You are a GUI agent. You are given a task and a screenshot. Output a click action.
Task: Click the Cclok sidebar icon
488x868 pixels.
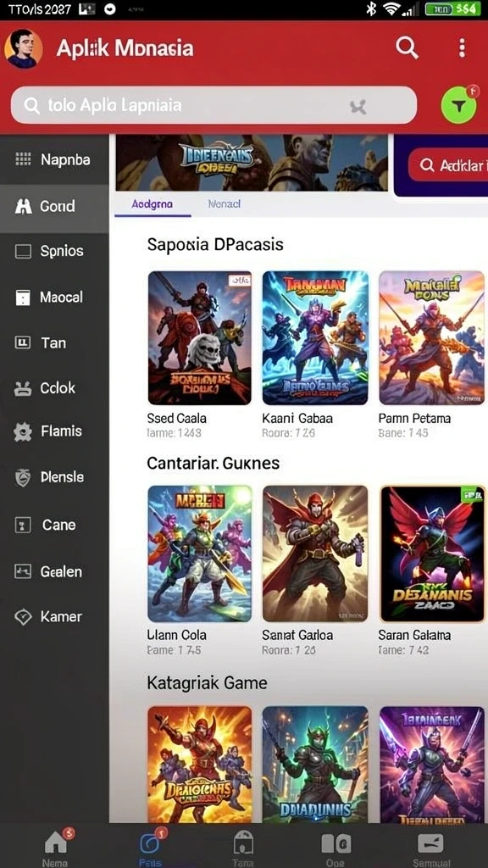23,388
